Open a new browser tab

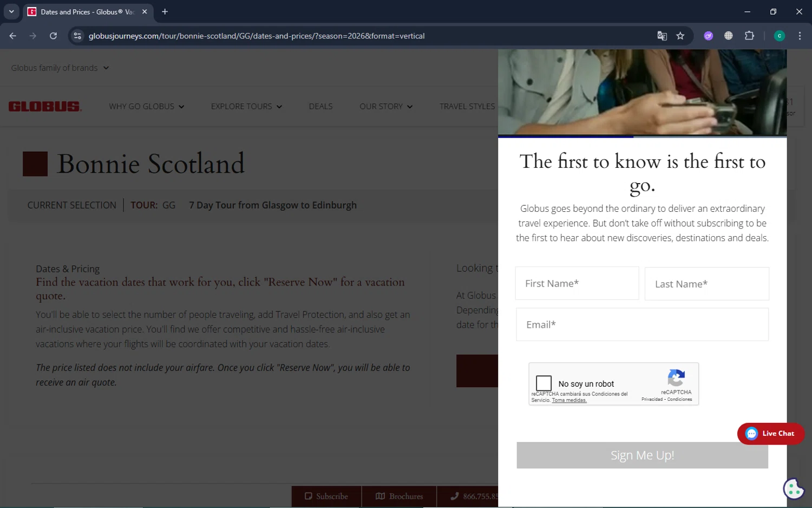(x=165, y=11)
